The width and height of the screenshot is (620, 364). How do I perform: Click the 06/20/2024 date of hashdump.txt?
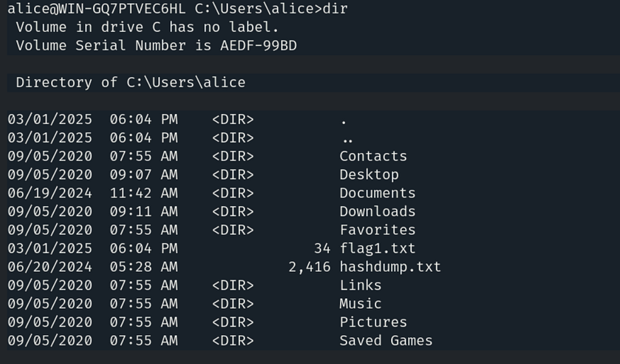[x=50, y=267]
